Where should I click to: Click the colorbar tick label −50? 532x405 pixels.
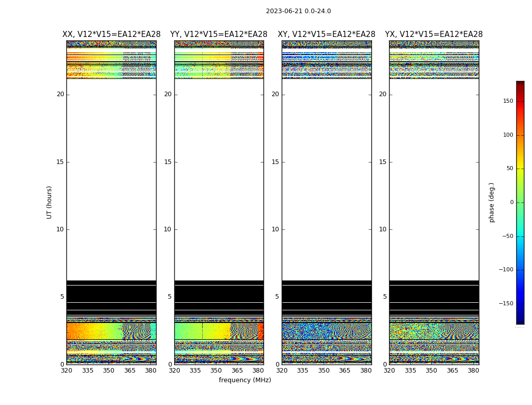(x=508, y=236)
